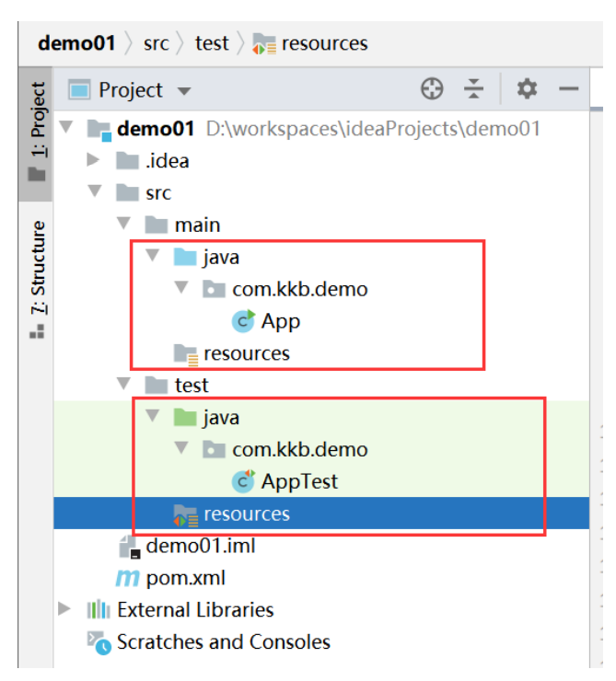Select demo01.iml file name
Viewport: 616px width, 681px height.
click(201, 546)
